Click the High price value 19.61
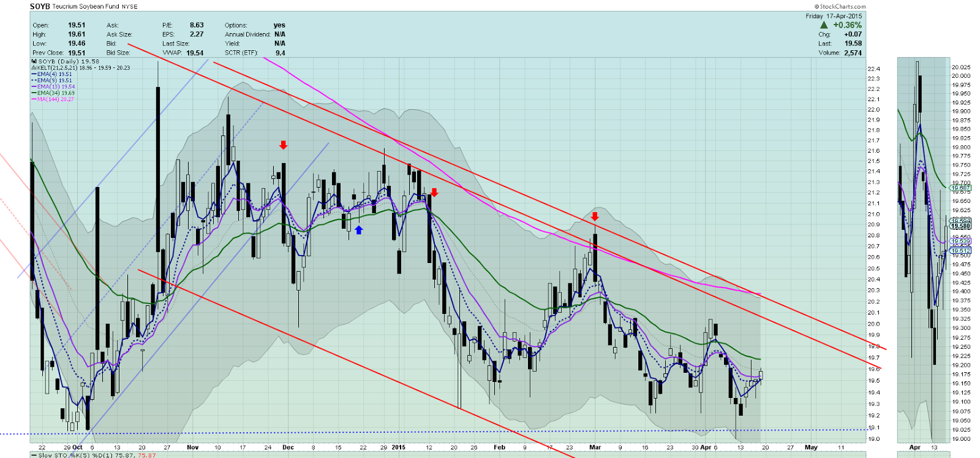The height and width of the screenshot is (458, 980). (x=77, y=34)
